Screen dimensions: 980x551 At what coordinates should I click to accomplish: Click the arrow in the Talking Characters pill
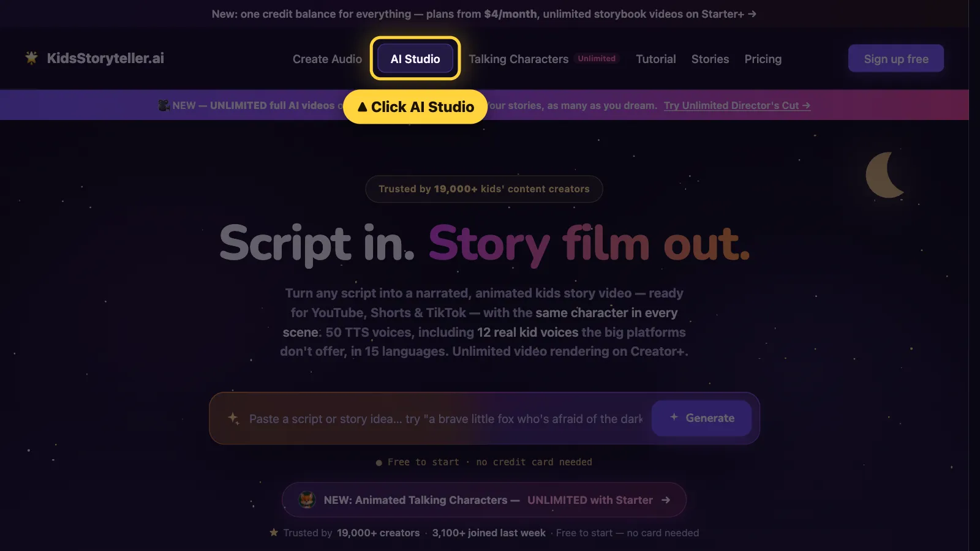666,500
